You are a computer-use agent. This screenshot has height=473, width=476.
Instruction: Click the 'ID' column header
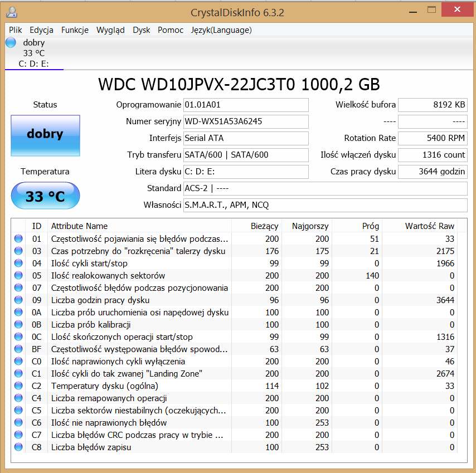(x=37, y=226)
